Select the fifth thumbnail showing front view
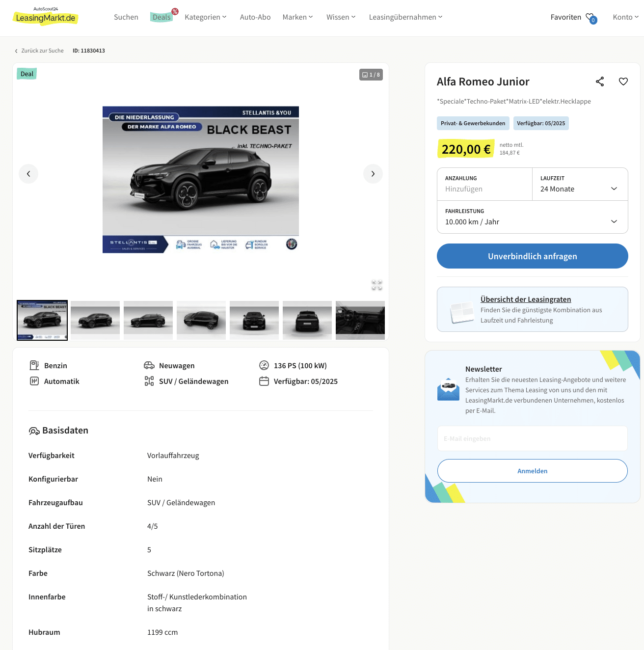 254,320
